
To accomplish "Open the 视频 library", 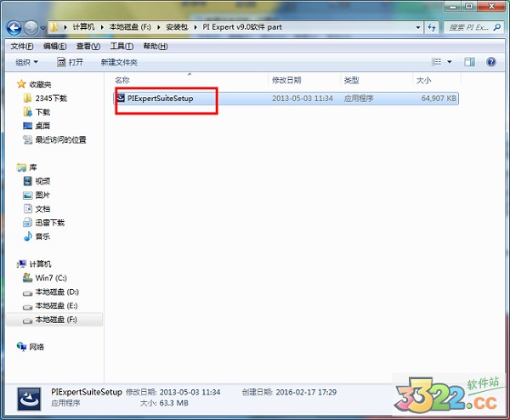I will click(42, 181).
